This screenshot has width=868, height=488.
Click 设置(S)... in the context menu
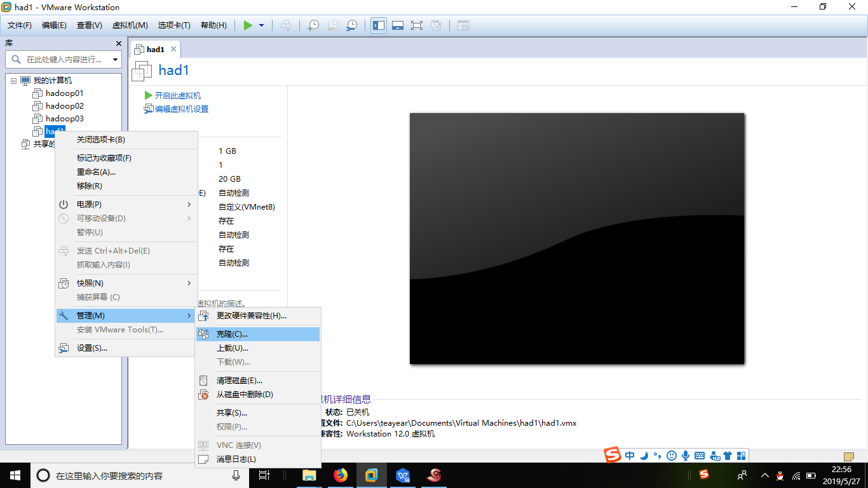[x=126, y=348]
